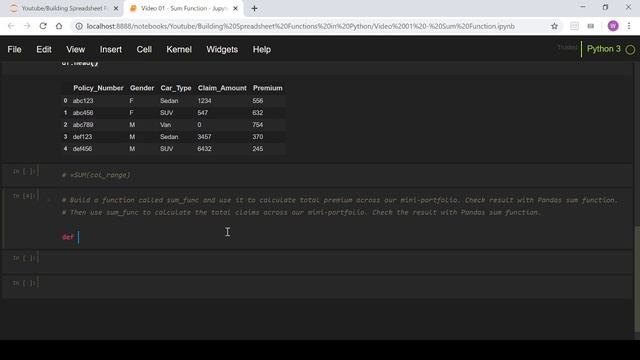This screenshot has height=360, width=640.
Task: Click the def keyword in code cell
Action: click(x=68, y=237)
